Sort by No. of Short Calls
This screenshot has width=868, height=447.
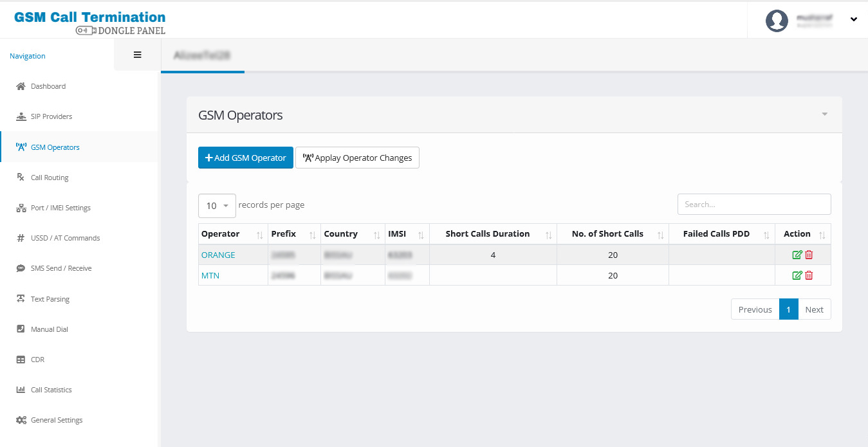click(x=613, y=234)
